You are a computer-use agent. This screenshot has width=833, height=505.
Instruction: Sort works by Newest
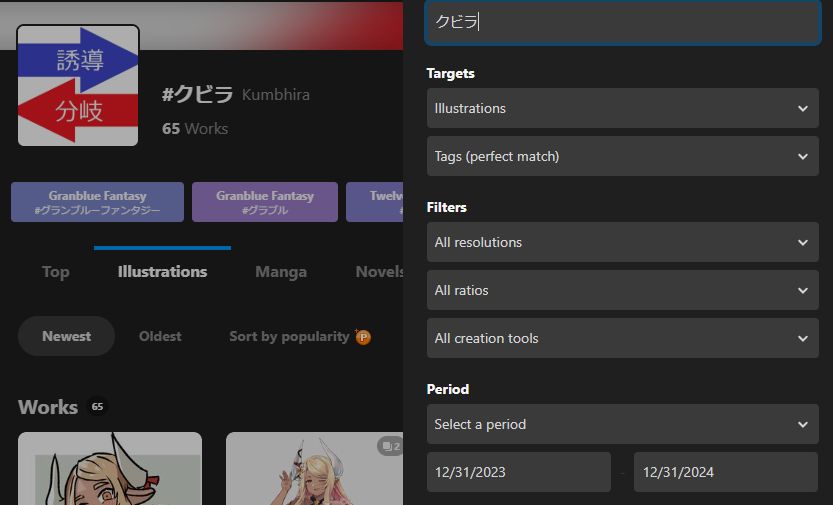(x=66, y=336)
